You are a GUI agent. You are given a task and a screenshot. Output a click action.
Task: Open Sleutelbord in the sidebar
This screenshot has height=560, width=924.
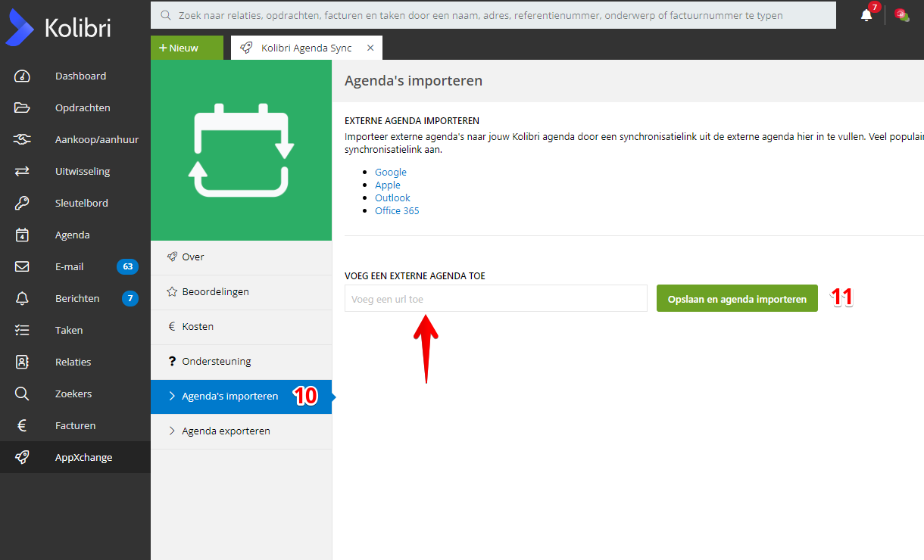[75, 203]
